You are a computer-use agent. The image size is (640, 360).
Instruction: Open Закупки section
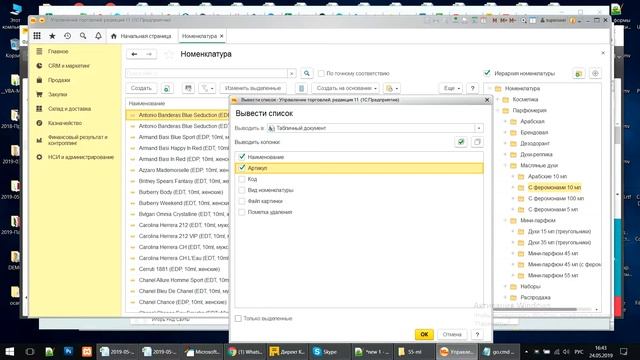(x=58, y=94)
